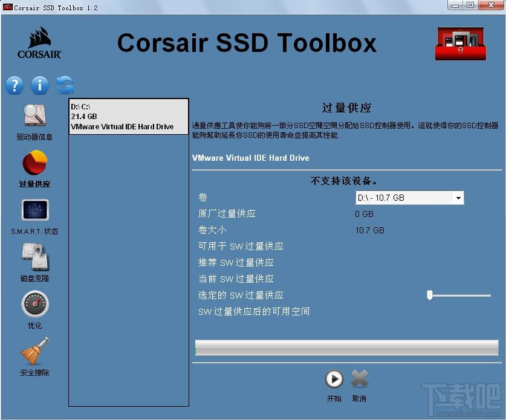This screenshot has height=420, width=506.
Task: Click the S.M.A.R.T. 状态 sidebar label
Action: (35, 231)
